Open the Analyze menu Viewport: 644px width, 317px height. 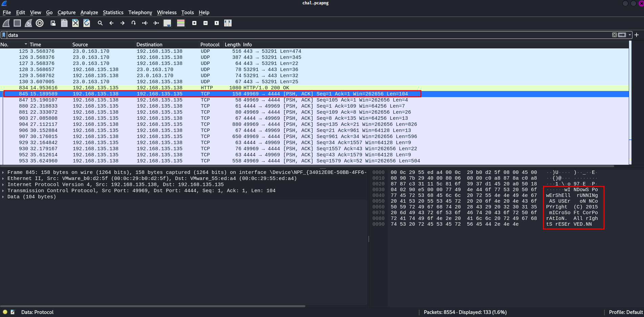[89, 13]
